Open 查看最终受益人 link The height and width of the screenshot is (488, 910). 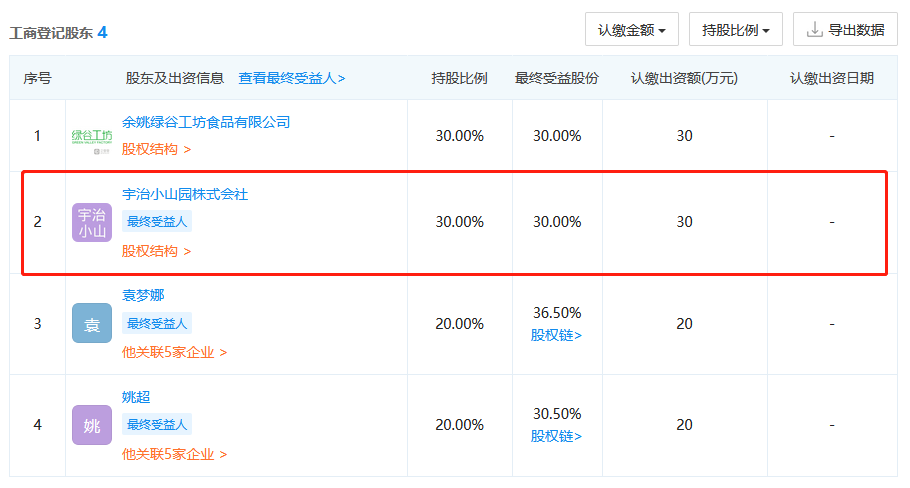(x=291, y=78)
